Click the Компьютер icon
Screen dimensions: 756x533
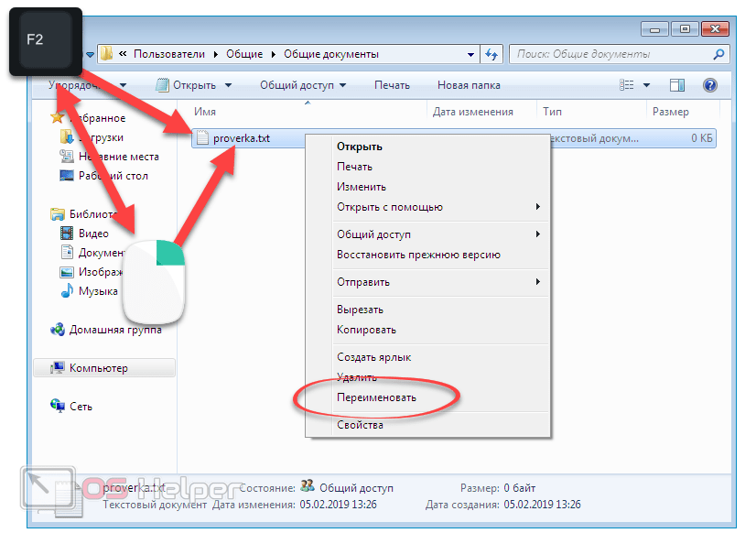pyautogui.click(x=58, y=367)
